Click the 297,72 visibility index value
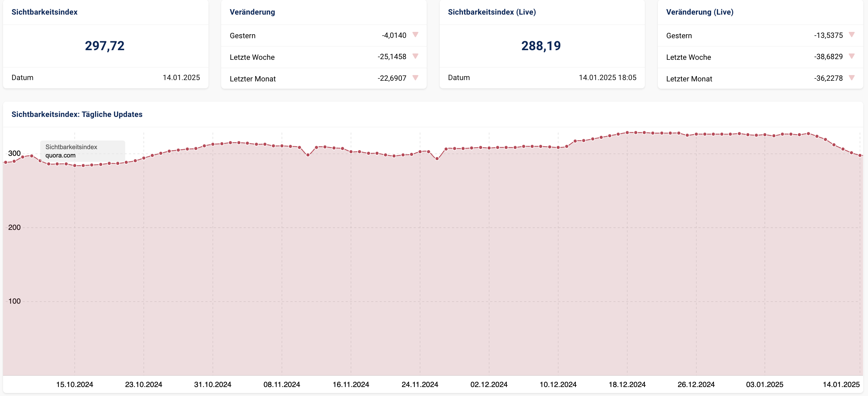This screenshot has height=396, width=868. pyautogui.click(x=105, y=46)
